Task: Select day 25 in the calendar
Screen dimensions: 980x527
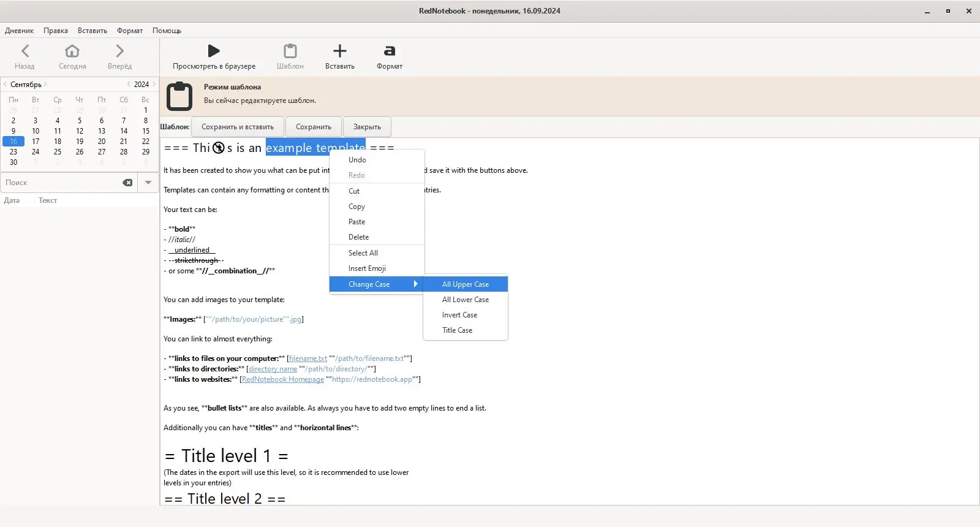Action: [x=58, y=151]
